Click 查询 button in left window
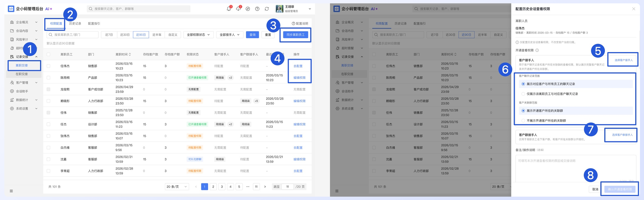Screen dimensions: 644x200 click(253, 35)
